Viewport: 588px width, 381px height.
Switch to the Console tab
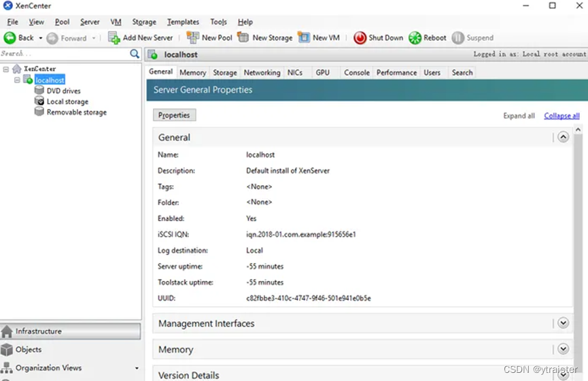pos(357,72)
